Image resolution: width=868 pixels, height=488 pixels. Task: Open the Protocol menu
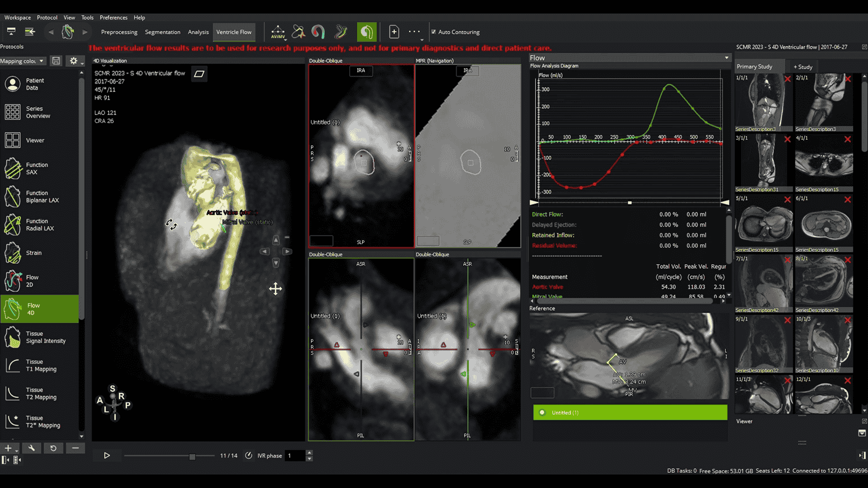tap(47, 17)
